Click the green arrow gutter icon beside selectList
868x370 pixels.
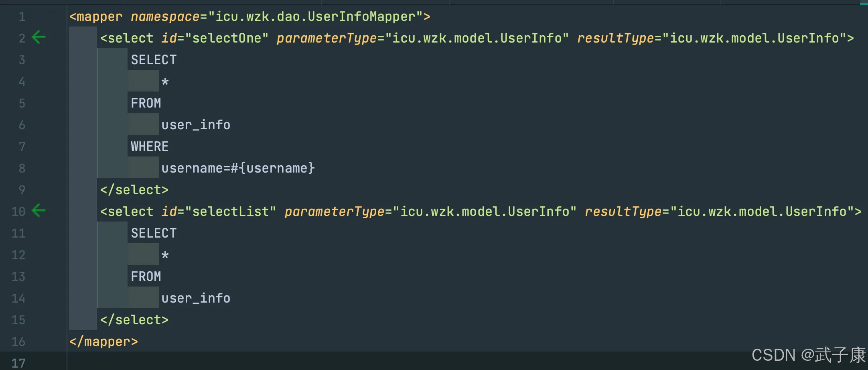[x=39, y=211]
